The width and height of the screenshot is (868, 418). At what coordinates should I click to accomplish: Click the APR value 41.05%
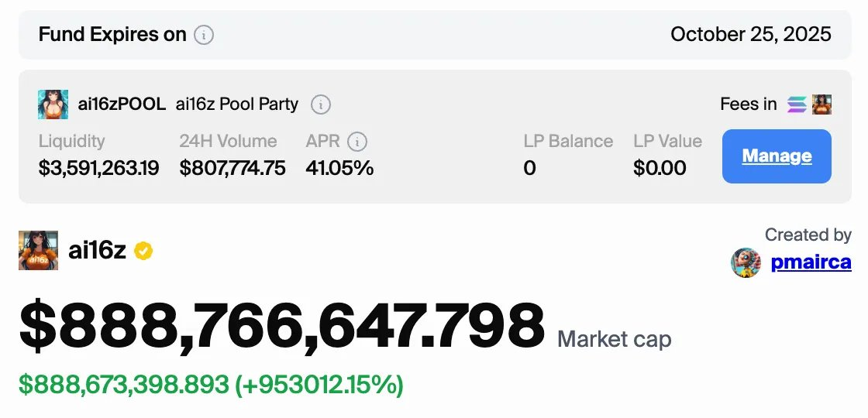click(339, 168)
